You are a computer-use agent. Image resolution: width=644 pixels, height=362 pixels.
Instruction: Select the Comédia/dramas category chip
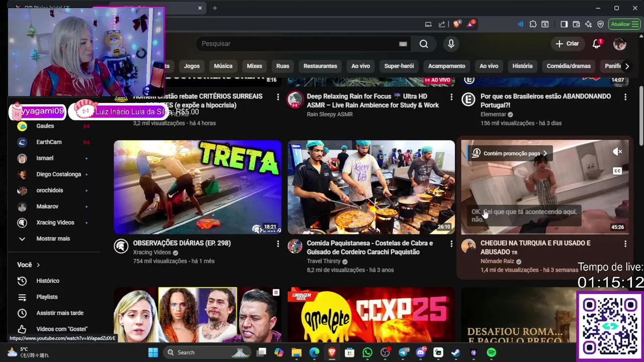point(569,66)
